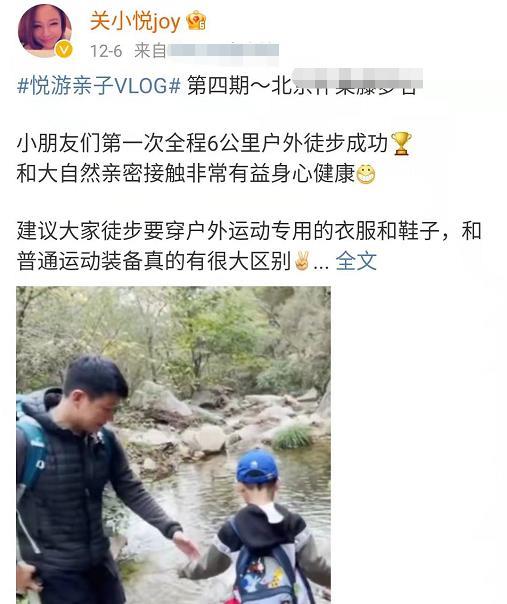
Task: Click the crown membership badge icon
Action: pos(196,20)
